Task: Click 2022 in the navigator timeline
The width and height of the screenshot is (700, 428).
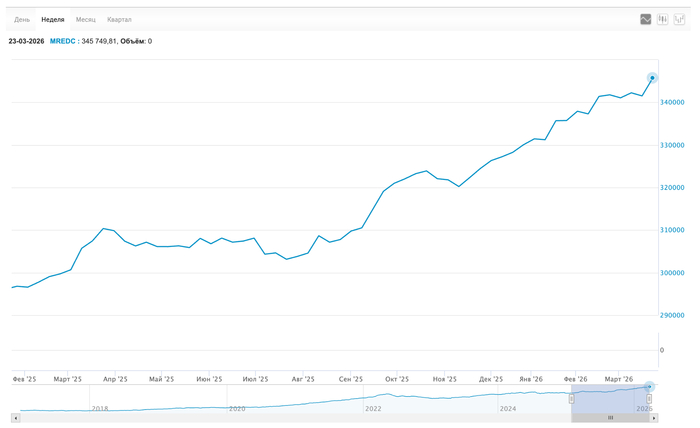Action: 373,408
